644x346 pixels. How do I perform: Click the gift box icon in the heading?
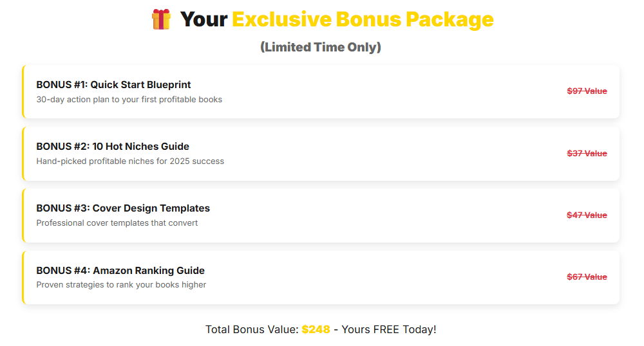pyautogui.click(x=161, y=19)
